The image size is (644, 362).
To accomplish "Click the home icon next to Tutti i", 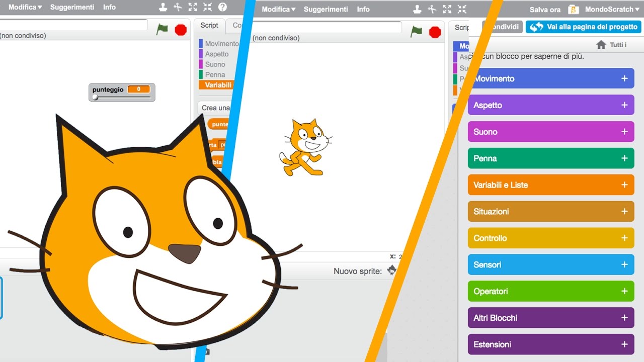I will (601, 45).
